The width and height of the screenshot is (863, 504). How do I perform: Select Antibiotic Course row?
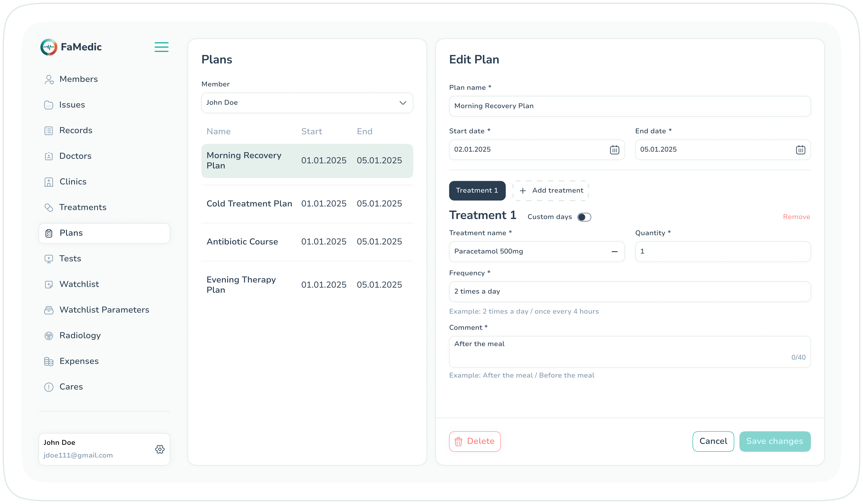click(x=307, y=242)
